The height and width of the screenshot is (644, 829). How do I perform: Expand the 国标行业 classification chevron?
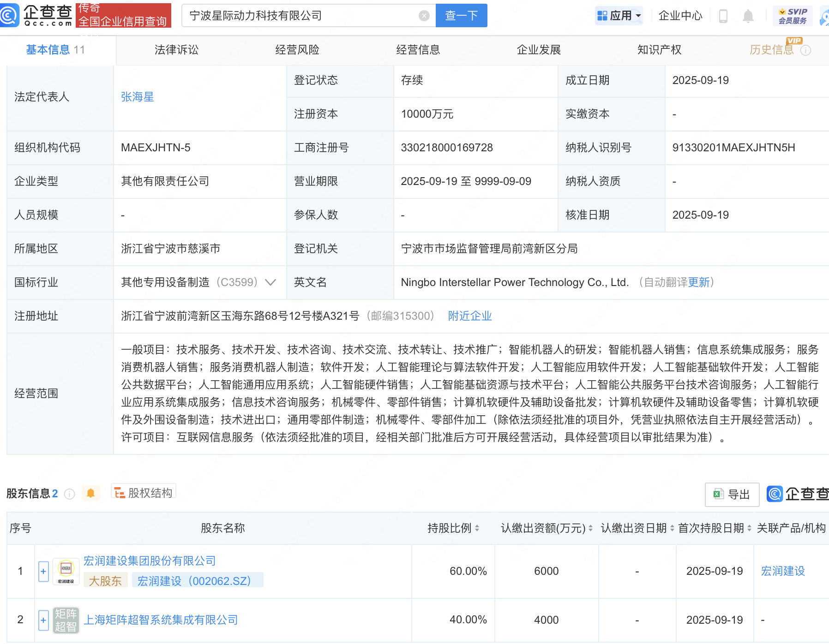coord(270,282)
